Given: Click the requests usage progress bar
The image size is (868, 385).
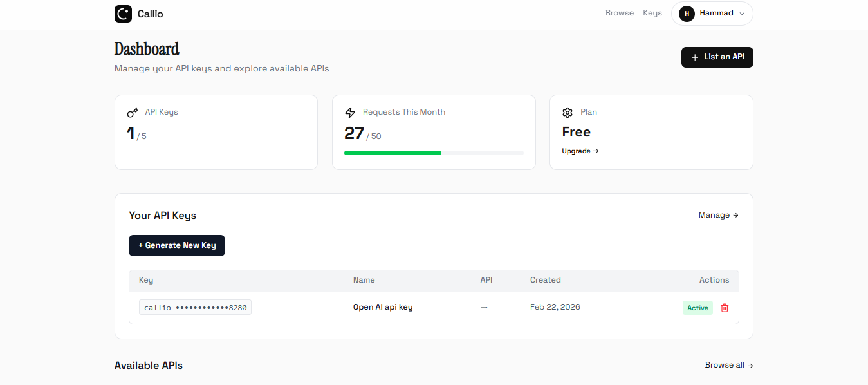Looking at the screenshot, I should [434, 153].
